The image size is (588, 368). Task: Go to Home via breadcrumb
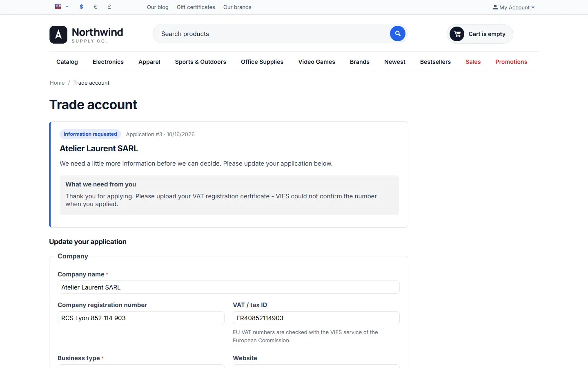point(57,83)
